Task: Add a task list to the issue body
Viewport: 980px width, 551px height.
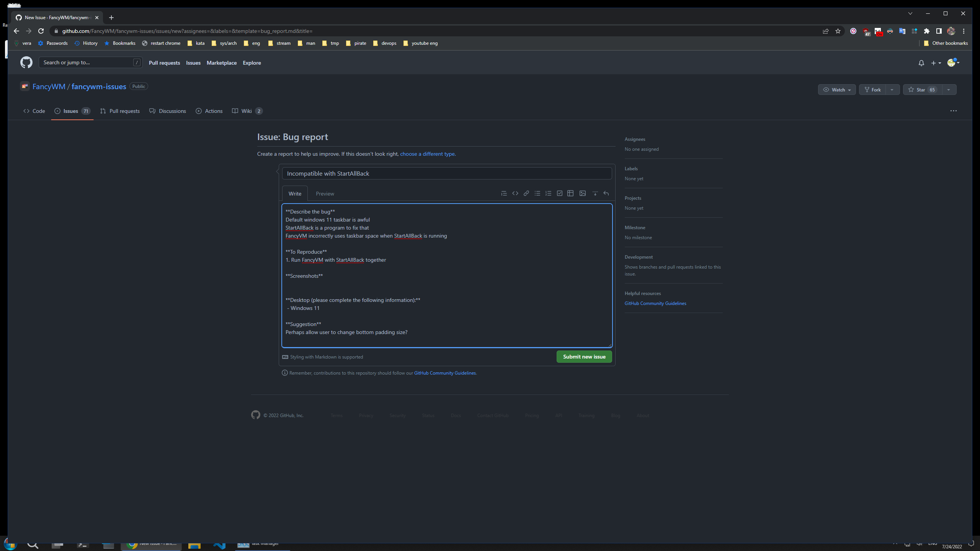Action: coord(559,193)
